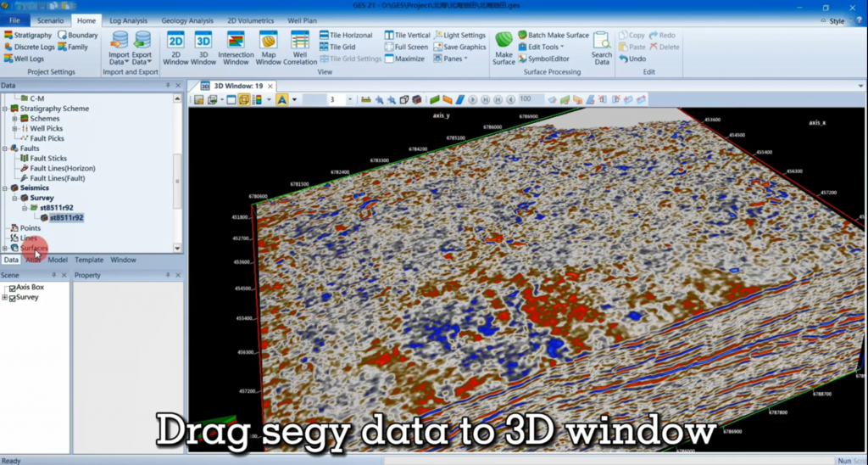Open the Intersection Window
The width and height of the screenshot is (868, 465).
[236, 48]
